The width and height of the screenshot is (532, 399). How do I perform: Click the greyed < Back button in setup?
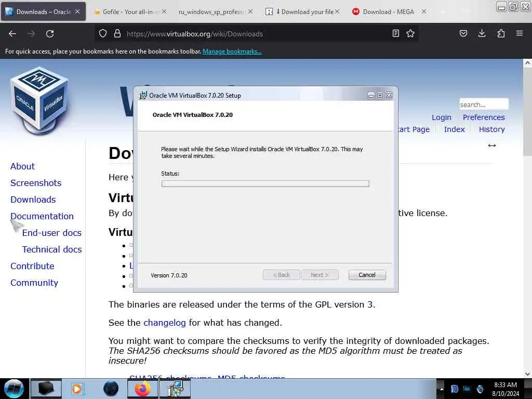click(281, 275)
